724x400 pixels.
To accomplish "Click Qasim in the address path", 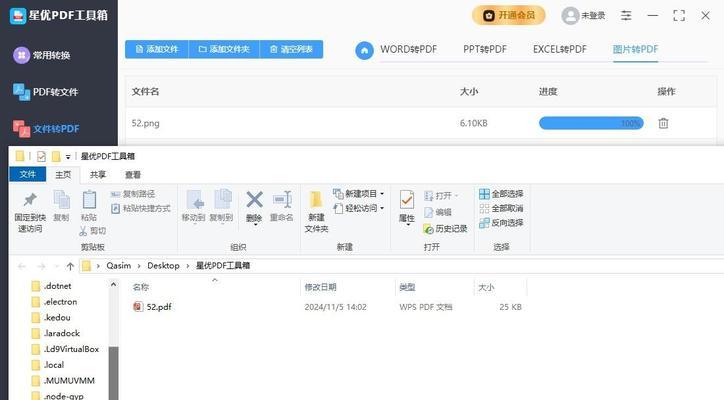I will 119,266.
